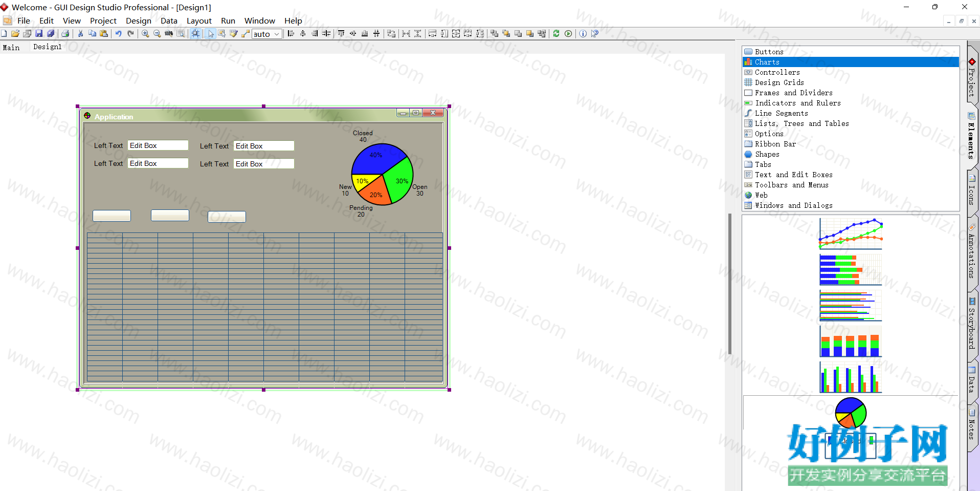Select Design Grids category
The height and width of the screenshot is (491, 980).
click(851, 82)
